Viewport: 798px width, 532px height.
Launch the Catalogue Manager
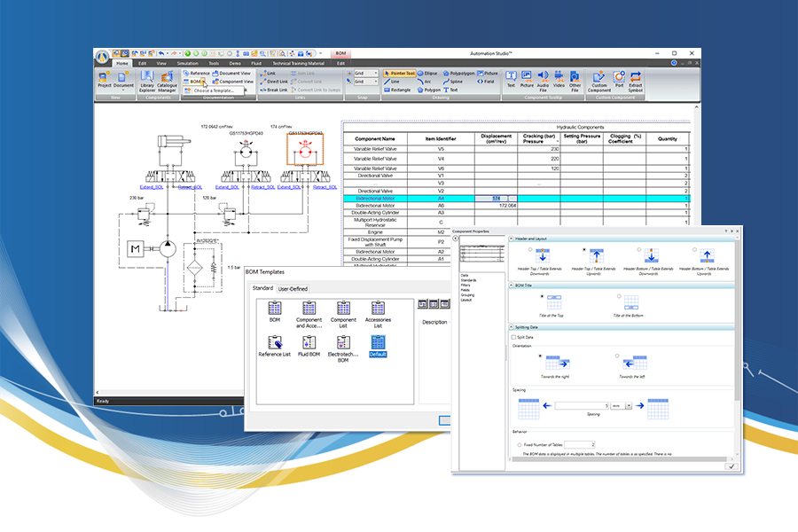click(167, 82)
